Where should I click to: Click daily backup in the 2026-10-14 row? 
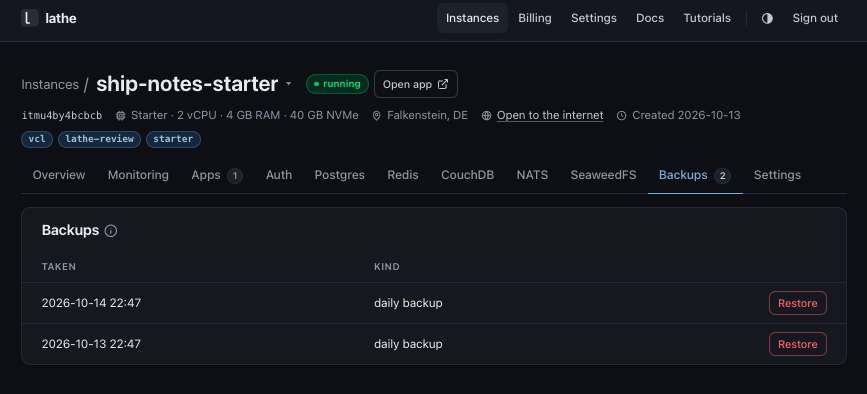[408, 303]
